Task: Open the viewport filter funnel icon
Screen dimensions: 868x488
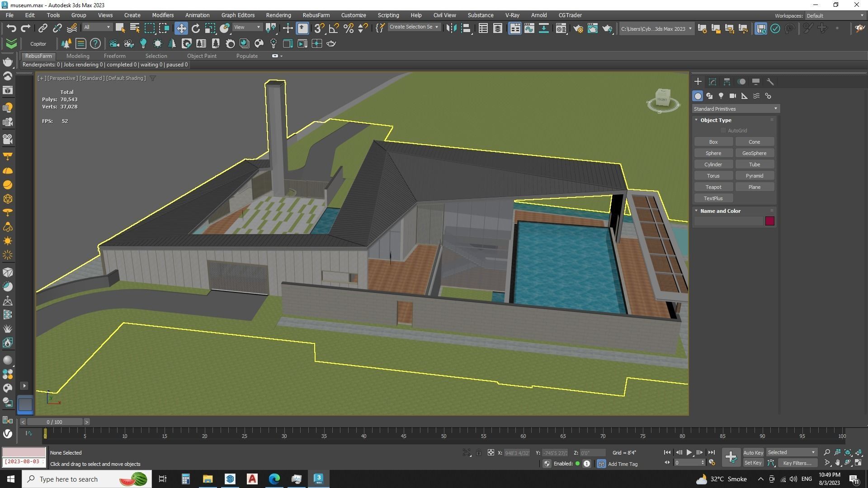Action: (x=153, y=78)
